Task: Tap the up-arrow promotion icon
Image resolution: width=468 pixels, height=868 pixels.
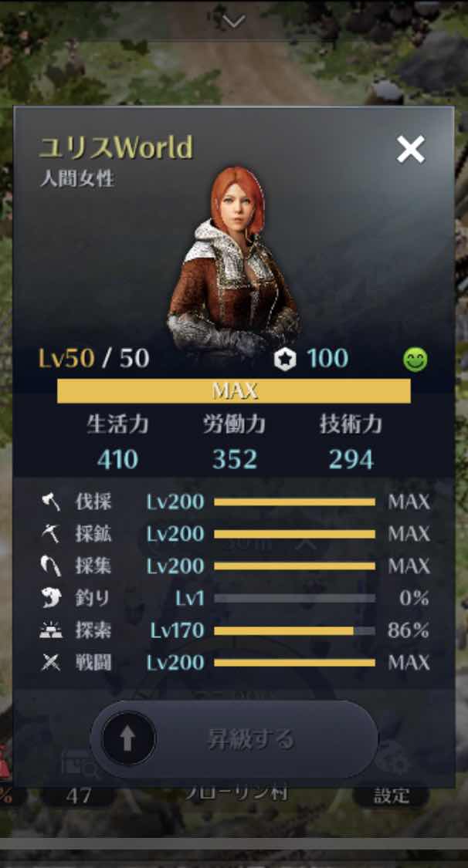Action: coord(128,738)
